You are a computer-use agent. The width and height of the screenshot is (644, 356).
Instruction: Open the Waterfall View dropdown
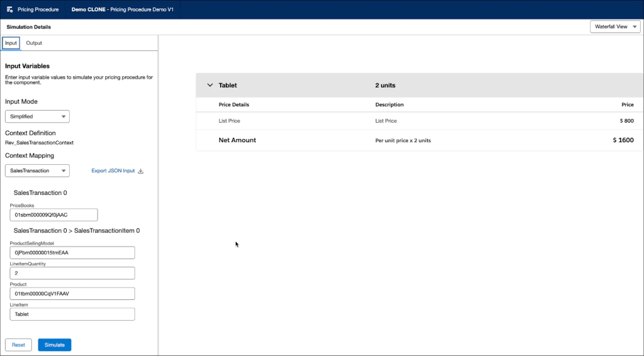click(615, 26)
